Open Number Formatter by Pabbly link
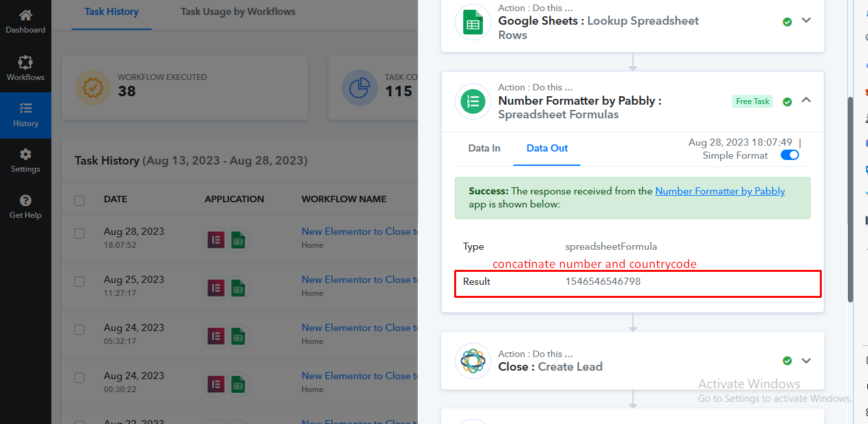Image resolution: width=868 pixels, height=424 pixels. (720, 191)
